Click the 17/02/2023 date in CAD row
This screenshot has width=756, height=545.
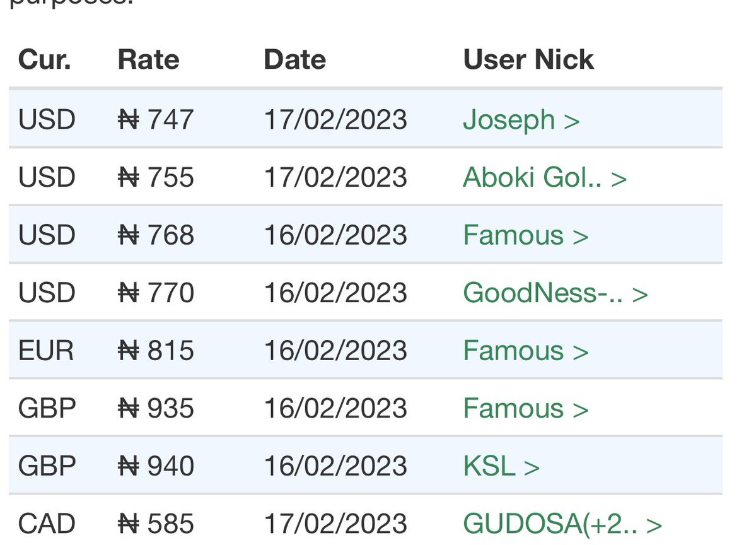tap(335, 524)
